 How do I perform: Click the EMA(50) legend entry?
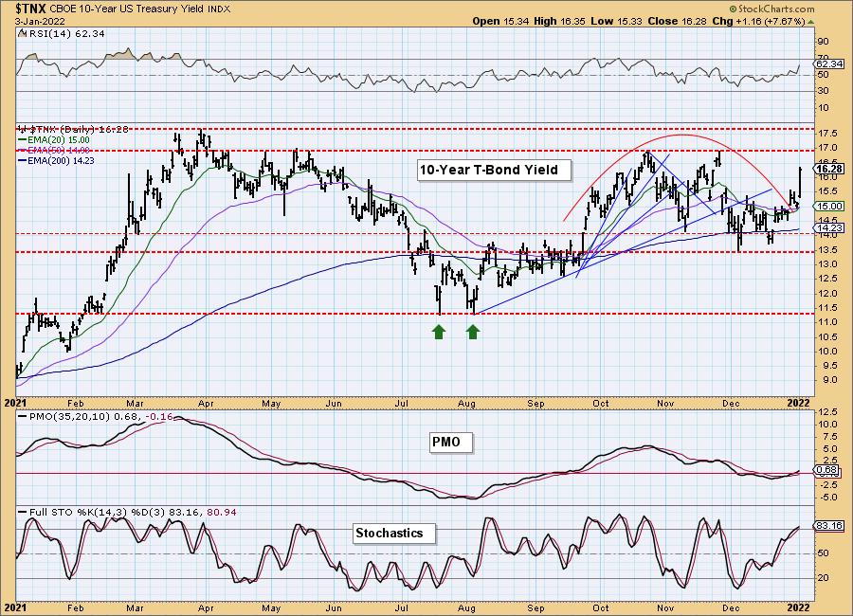pyautogui.click(x=58, y=150)
